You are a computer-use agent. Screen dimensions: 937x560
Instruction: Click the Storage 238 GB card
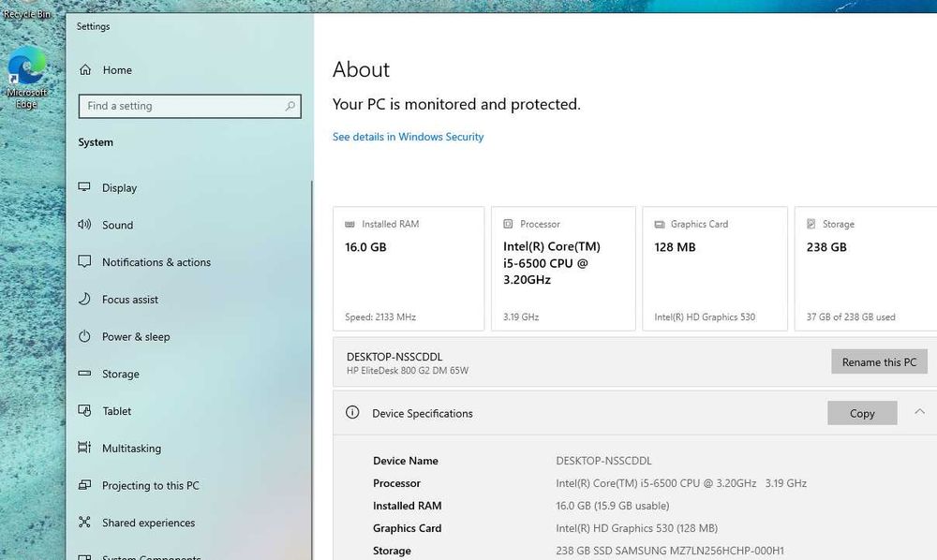click(x=866, y=269)
